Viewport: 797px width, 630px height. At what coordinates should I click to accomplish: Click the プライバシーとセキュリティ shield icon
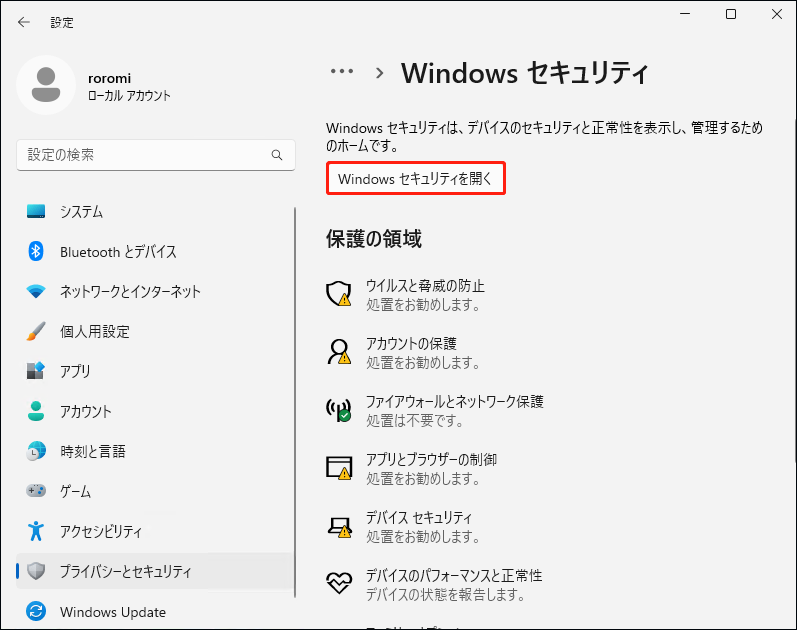tap(36, 571)
